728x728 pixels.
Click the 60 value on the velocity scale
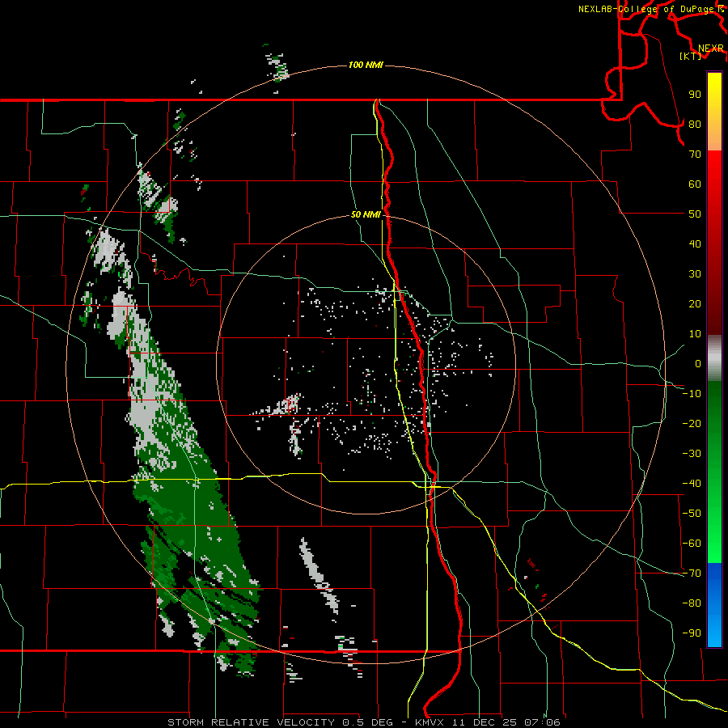[695, 184]
